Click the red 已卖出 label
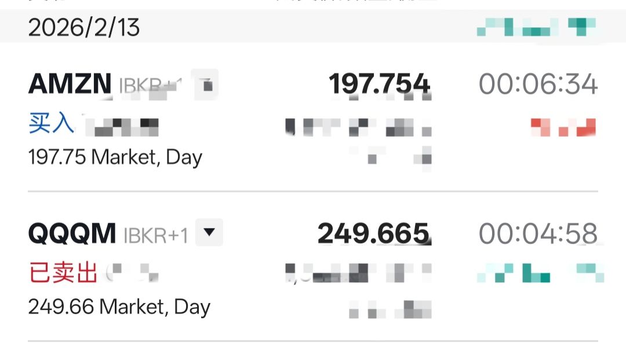Screen dimensions: 626x364 pyautogui.click(x=63, y=272)
